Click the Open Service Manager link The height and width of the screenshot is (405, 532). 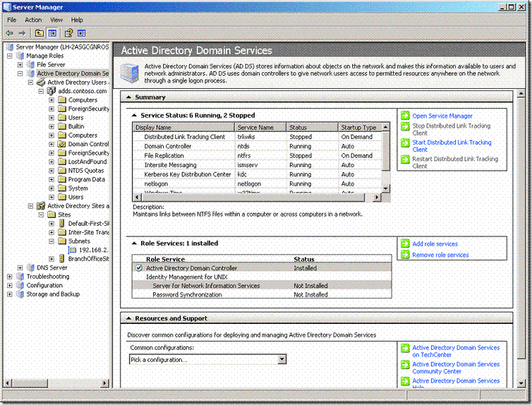442,116
